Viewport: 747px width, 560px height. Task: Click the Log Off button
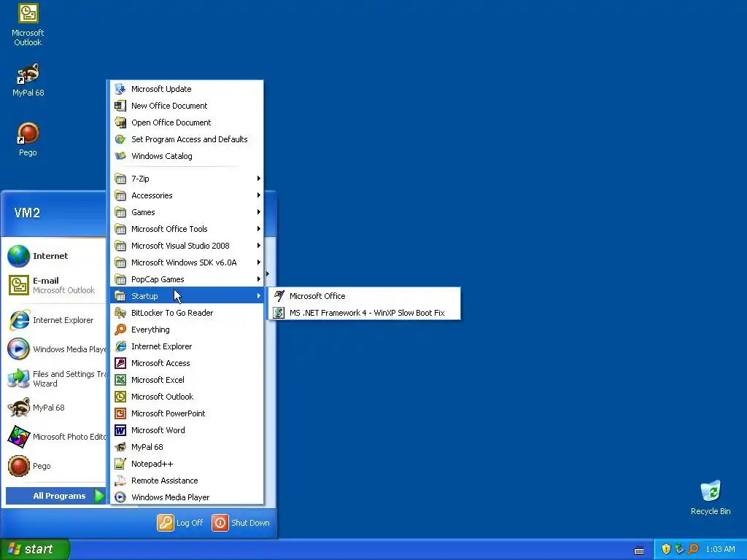tap(180, 522)
